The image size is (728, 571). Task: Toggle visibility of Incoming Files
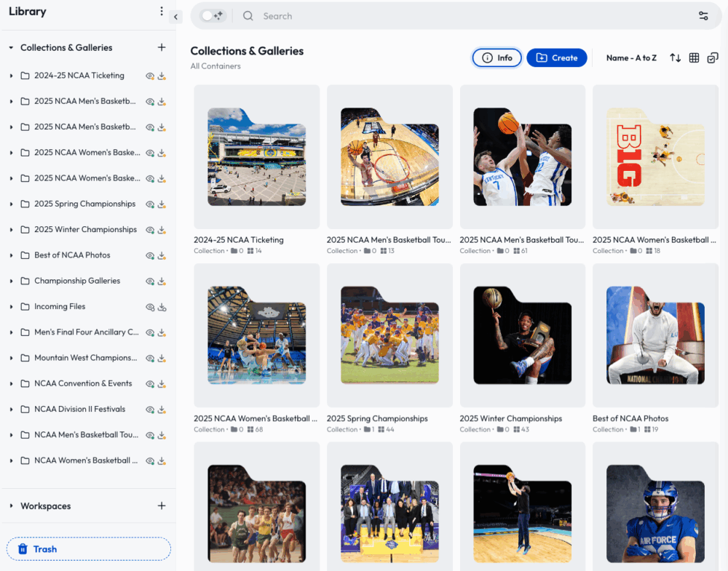(x=150, y=307)
